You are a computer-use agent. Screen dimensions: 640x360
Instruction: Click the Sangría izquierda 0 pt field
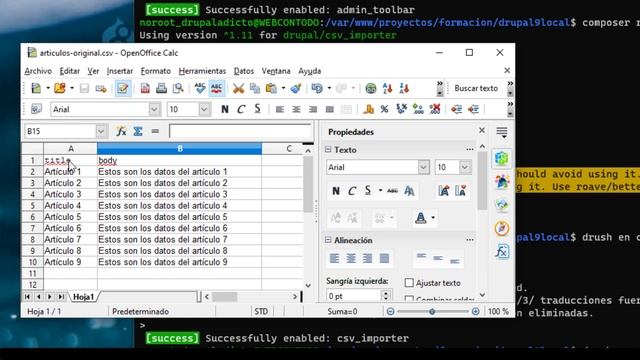tap(354, 296)
